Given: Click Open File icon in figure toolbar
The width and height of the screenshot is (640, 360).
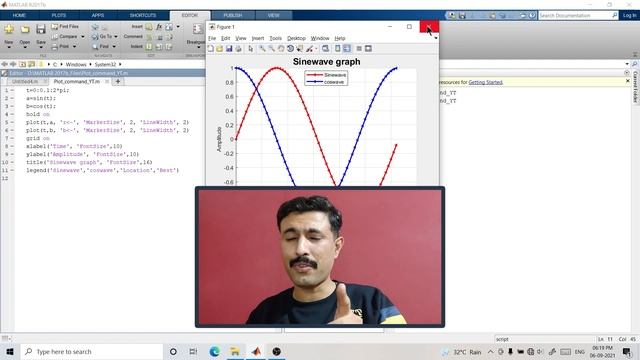Looking at the screenshot, I should coord(220,49).
